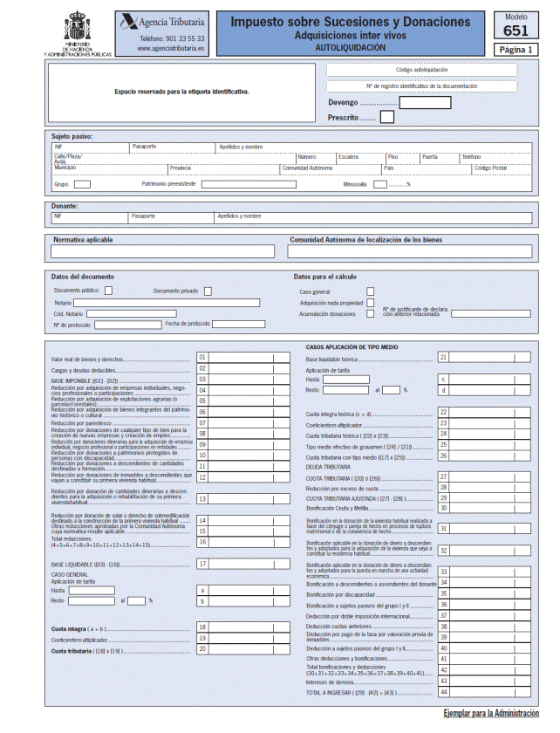The height and width of the screenshot is (733, 560).
Task: Click box d of tipo medio tarifa
Action: click(x=490, y=390)
